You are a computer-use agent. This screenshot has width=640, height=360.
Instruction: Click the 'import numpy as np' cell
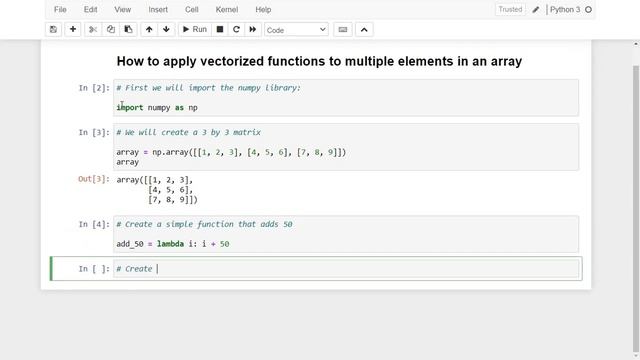pyautogui.click(x=346, y=98)
